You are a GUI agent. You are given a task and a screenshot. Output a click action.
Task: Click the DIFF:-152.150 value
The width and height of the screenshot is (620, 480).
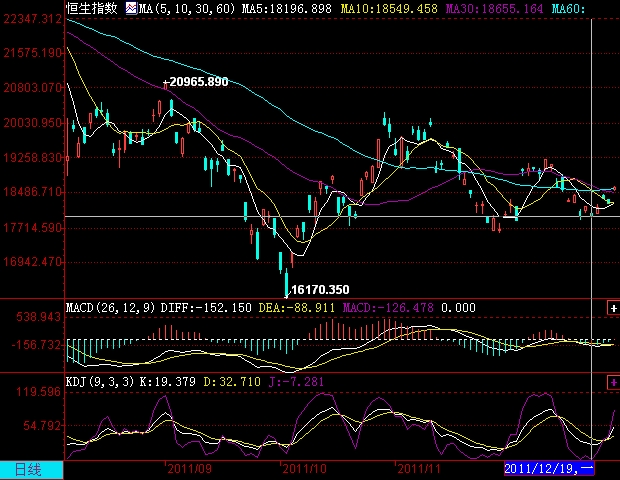[x=206, y=308]
